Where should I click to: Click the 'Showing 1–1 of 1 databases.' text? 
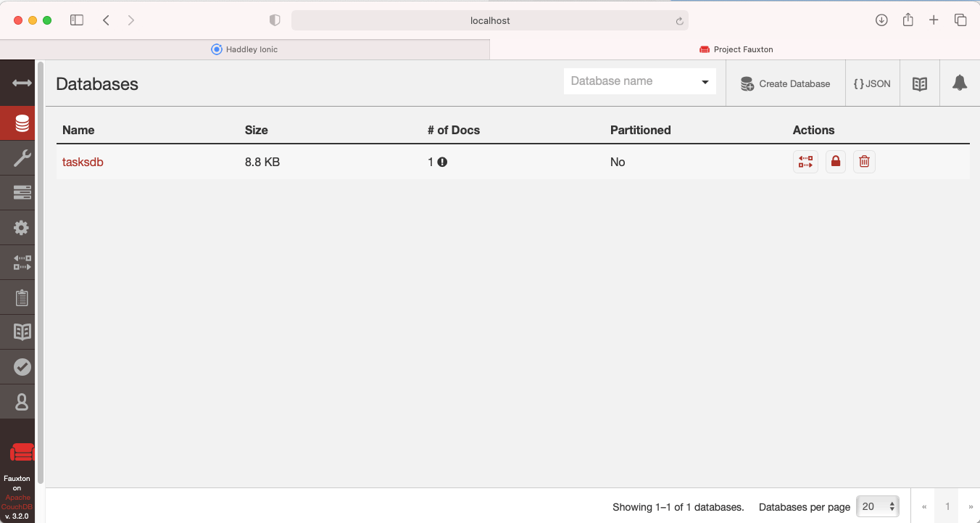point(678,507)
